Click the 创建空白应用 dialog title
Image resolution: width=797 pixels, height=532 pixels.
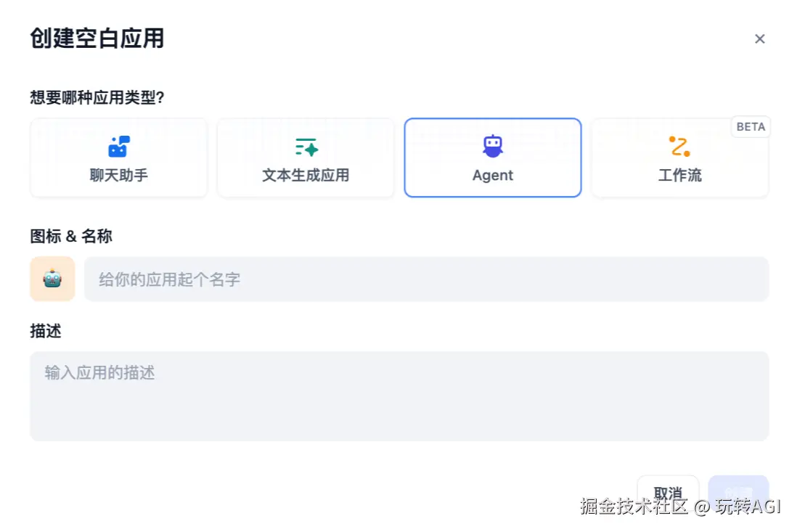(97, 38)
